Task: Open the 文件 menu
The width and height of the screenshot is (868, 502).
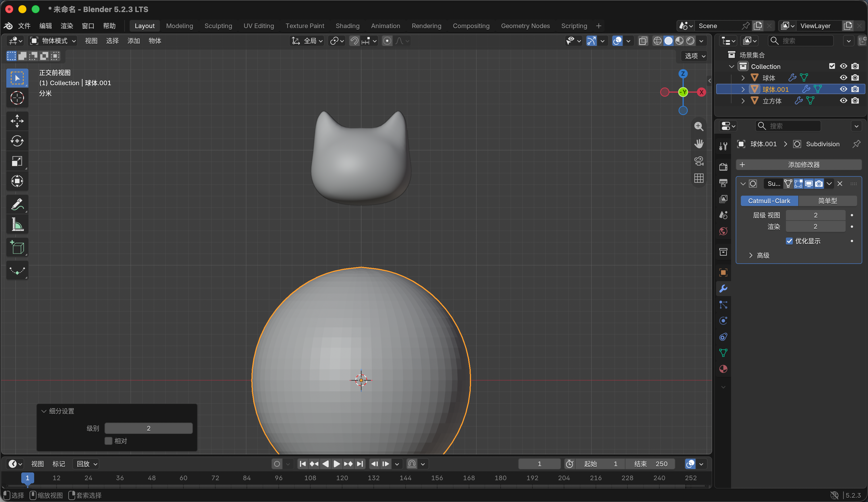Action: pyautogui.click(x=24, y=26)
